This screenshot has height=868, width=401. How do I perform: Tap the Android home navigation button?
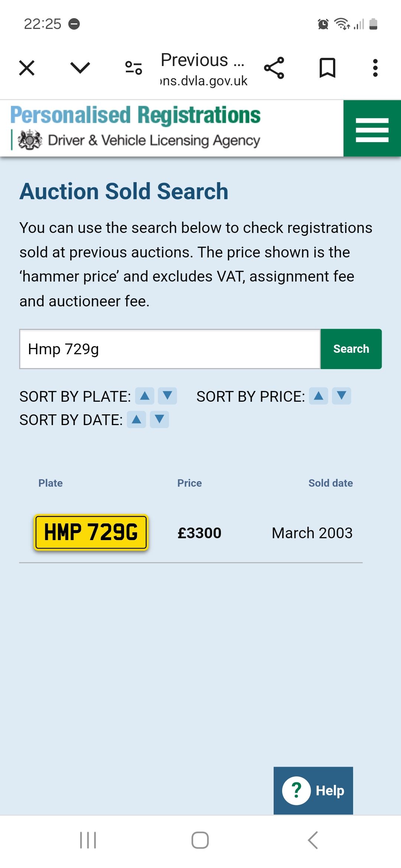pos(200,840)
